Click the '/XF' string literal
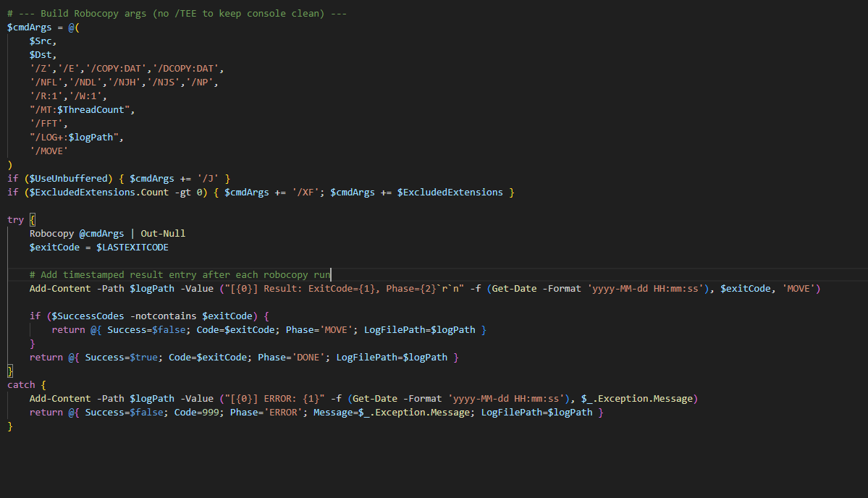 [306, 193]
